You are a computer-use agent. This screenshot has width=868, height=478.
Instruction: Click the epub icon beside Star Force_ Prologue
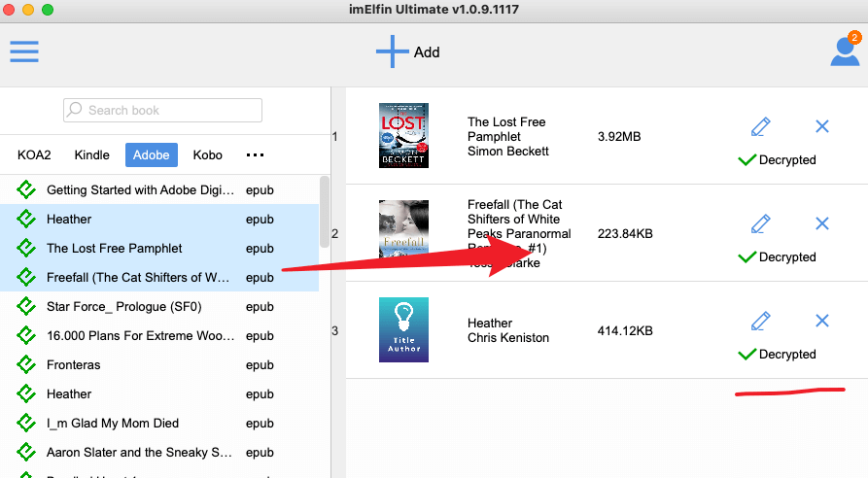click(26, 306)
